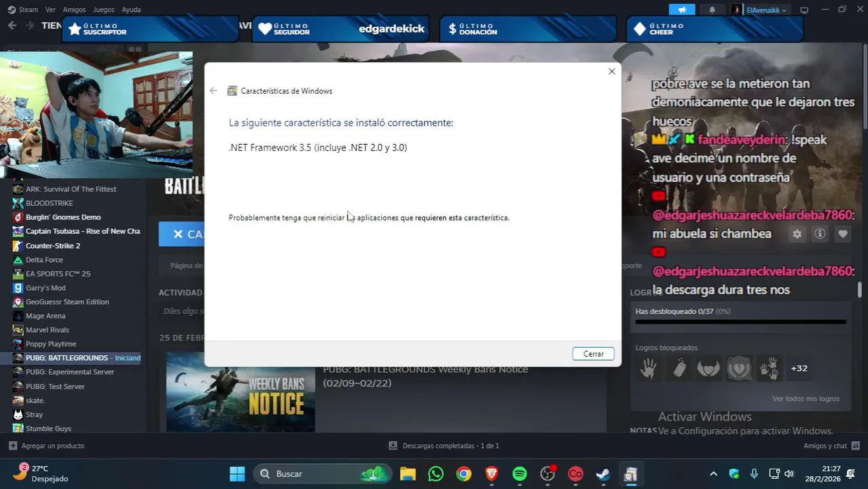The image size is (868, 489).
Task: Click the chat overlay info icon
Action: tap(820, 234)
